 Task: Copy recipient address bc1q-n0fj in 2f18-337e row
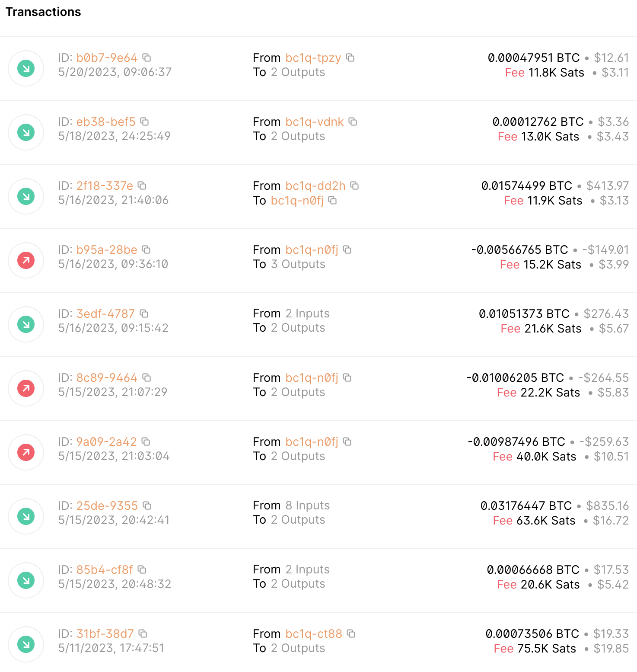coord(333,200)
